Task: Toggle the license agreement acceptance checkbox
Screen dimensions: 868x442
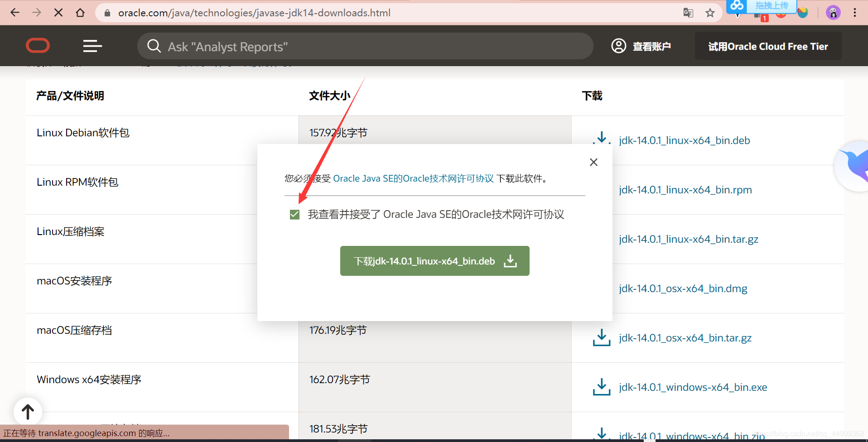Action: 294,214
